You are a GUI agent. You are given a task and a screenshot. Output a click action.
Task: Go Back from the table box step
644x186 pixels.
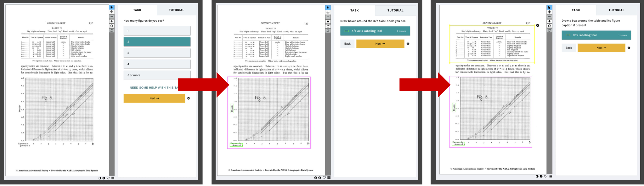click(569, 48)
